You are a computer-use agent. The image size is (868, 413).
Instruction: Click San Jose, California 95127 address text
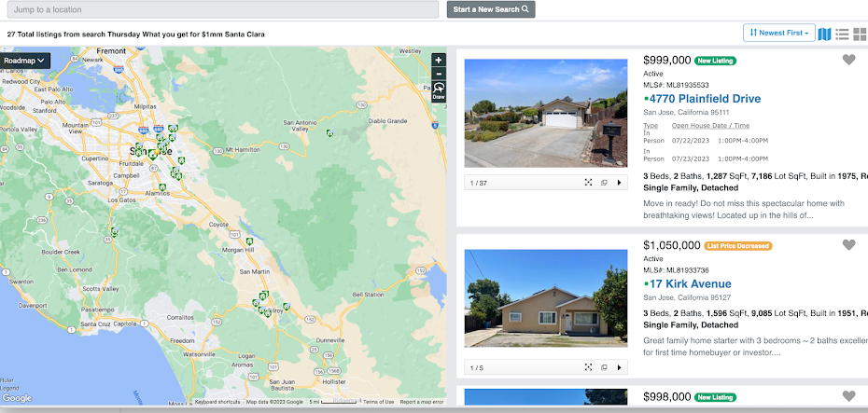click(x=686, y=297)
